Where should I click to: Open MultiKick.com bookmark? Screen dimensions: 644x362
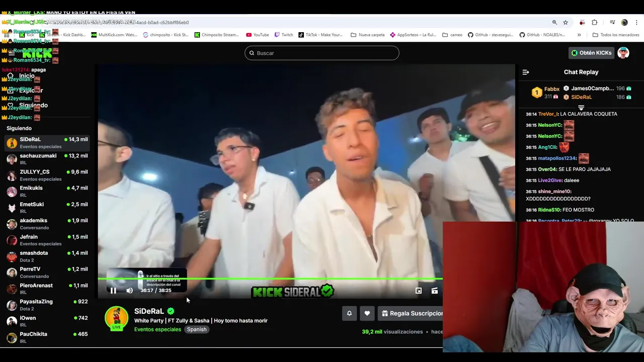pos(114,35)
